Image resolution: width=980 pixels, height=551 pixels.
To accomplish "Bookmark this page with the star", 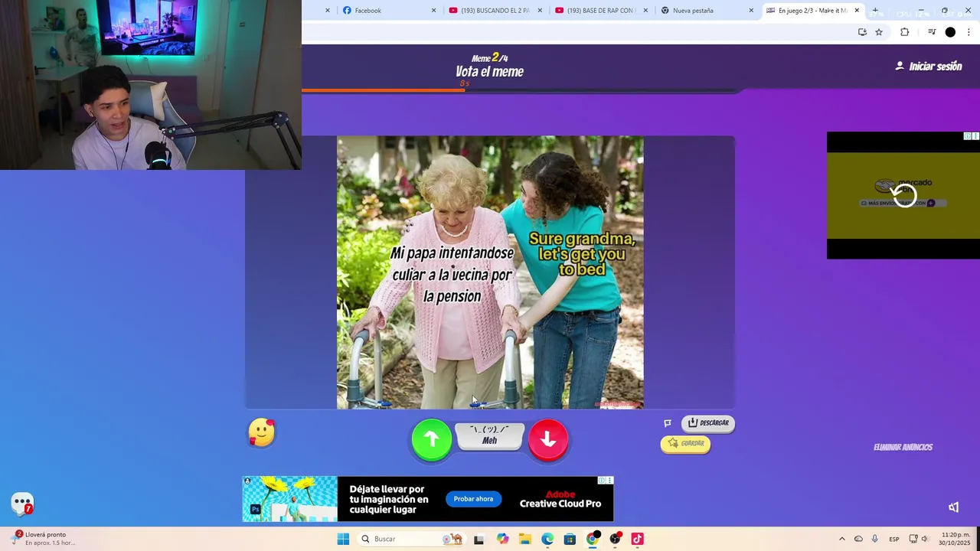I will [x=879, y=32].
